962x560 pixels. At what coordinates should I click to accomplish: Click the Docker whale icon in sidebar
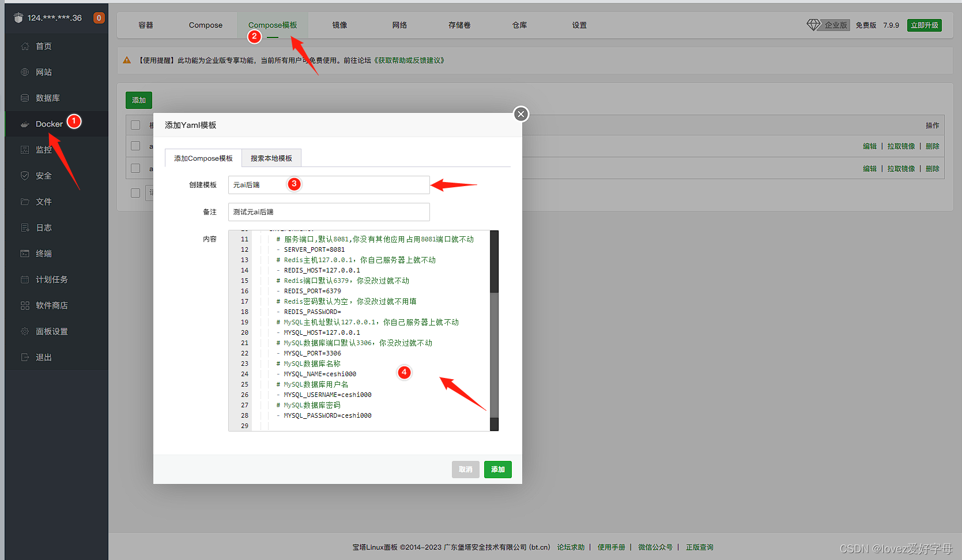[25, 124]
